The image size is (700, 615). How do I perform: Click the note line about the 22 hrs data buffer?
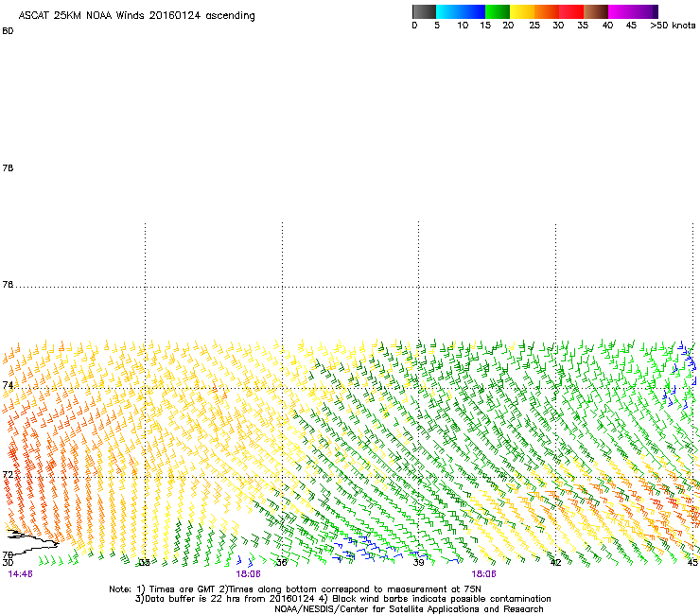point(342,599)
